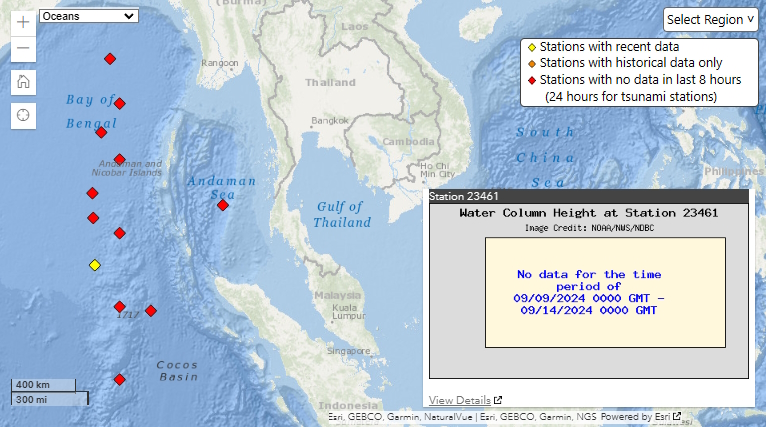The image size is (766, 427).
Task: Click southernmost red marker near Cocos Basin
Action: (x=120, y=380)
